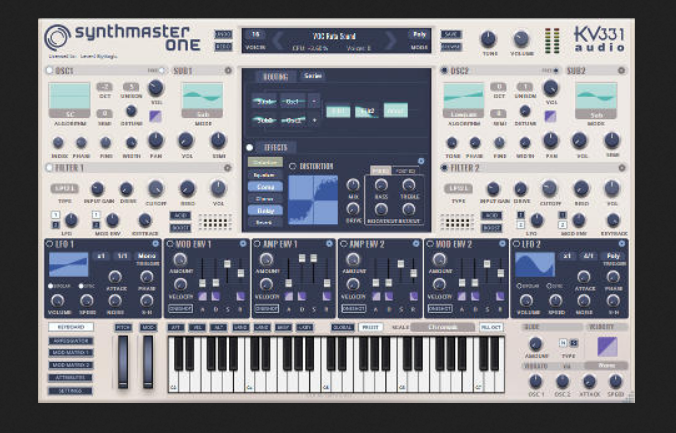This screenshot has width=676, height=433.
Task: Click the Fill Oct button
Action: point(491,327)
